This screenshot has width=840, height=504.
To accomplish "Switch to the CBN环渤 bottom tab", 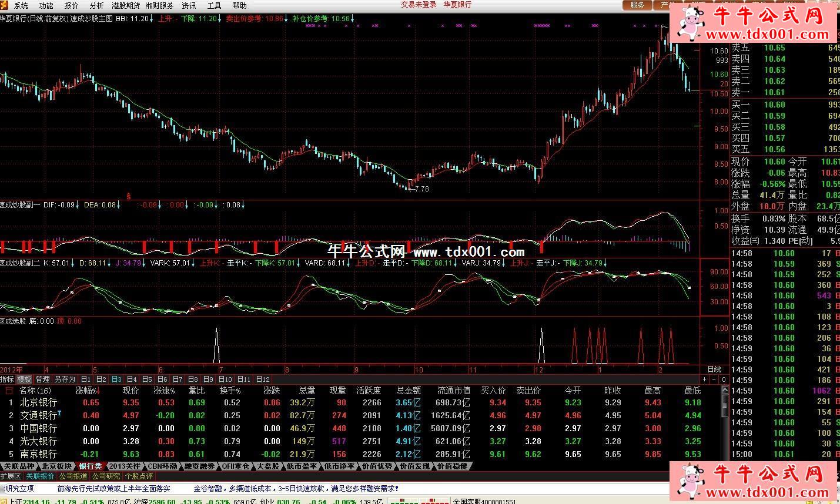I will (x=162, y=466).
